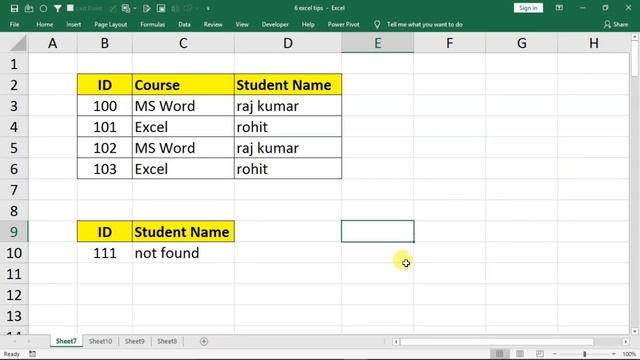Open the Data ribbon tab
Screen dimensions: 640x360
pyautogui.click(x=184, y=24)
